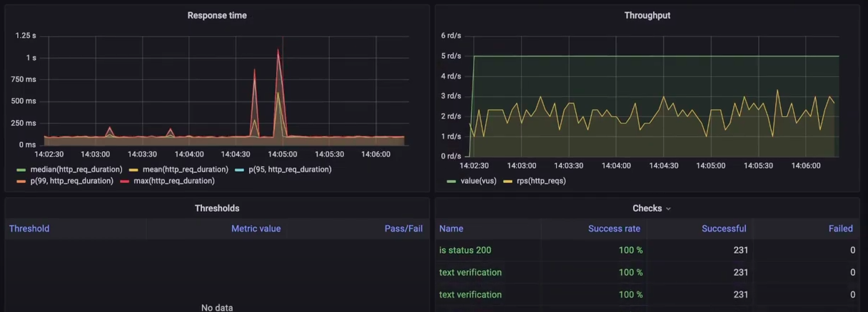
Task: Click 231 in the 'is status 200' row
Action: (x=740, y=250)
